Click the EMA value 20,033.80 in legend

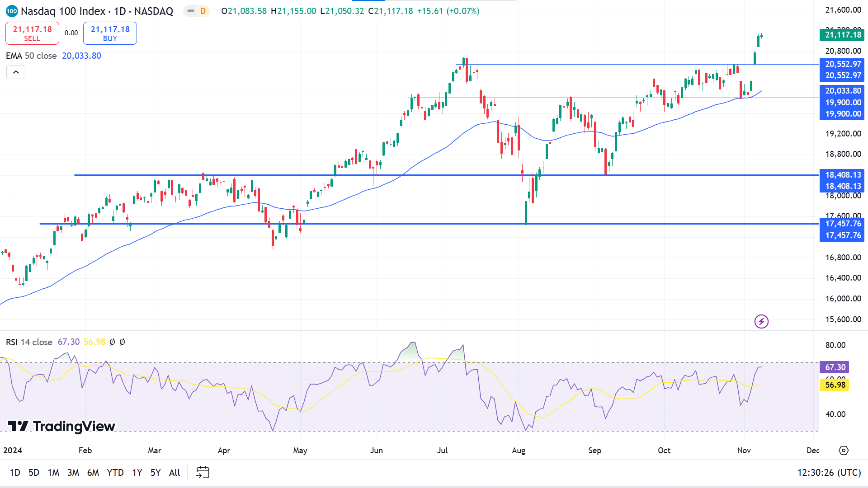81,56
